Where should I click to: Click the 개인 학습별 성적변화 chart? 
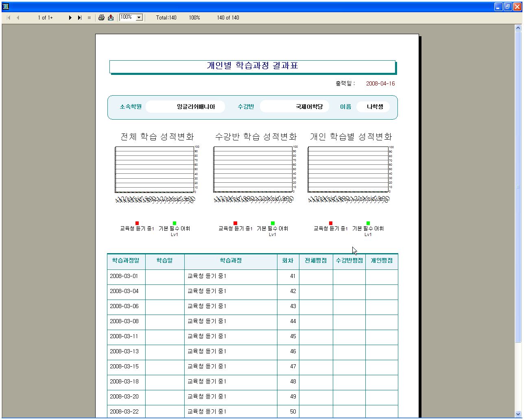348,169
